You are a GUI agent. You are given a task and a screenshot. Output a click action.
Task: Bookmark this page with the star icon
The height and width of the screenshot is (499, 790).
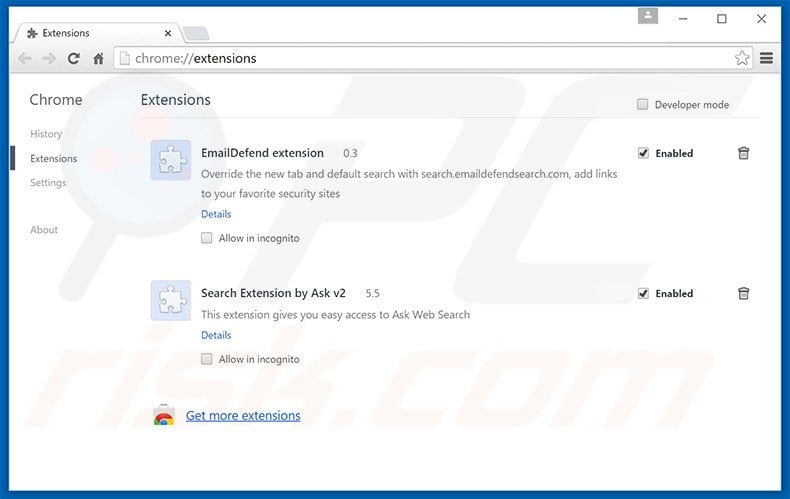[x=742, y=58]
